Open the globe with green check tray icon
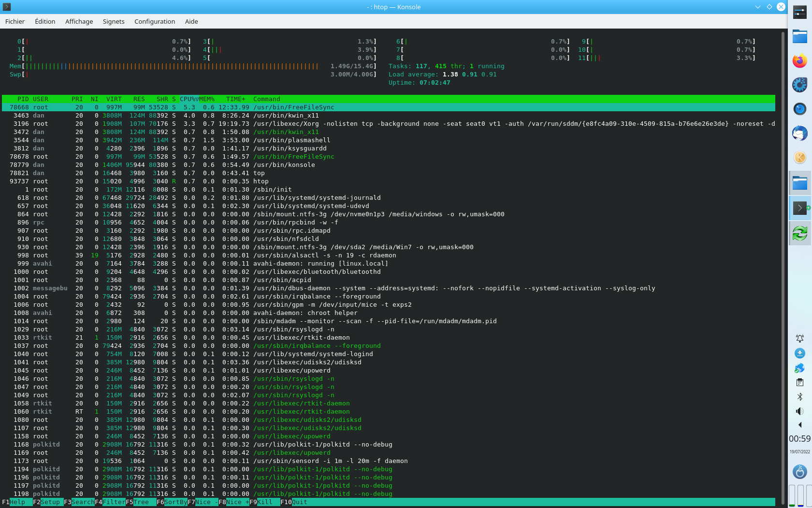812x508 pixels. pyautogui.click(x=800, y=368)
